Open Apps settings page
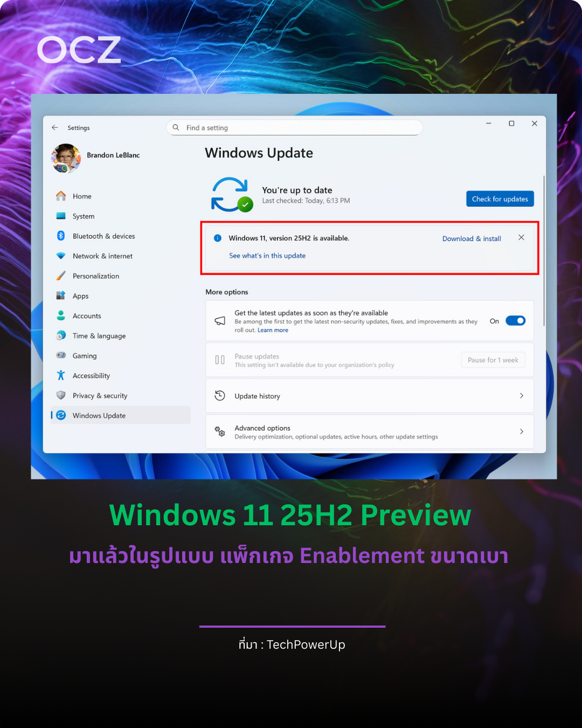582x728 pixels. 121,296
